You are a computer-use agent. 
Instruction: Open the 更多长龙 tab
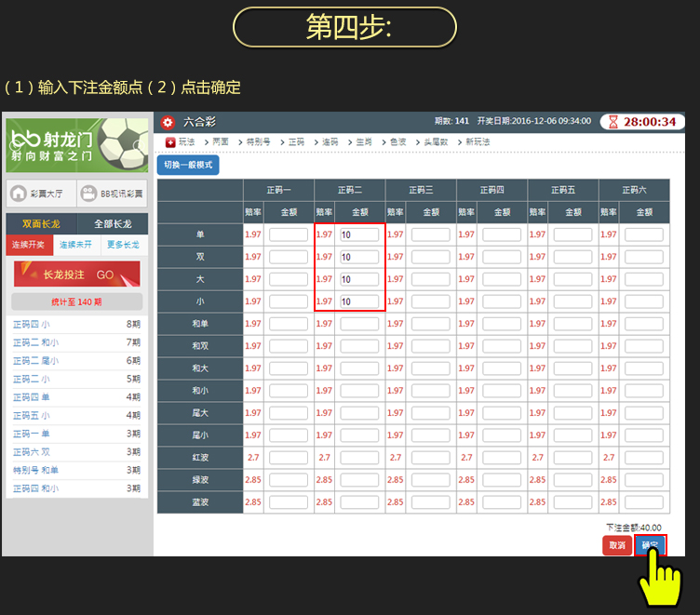pyautogui.click(x=123, y=245)
